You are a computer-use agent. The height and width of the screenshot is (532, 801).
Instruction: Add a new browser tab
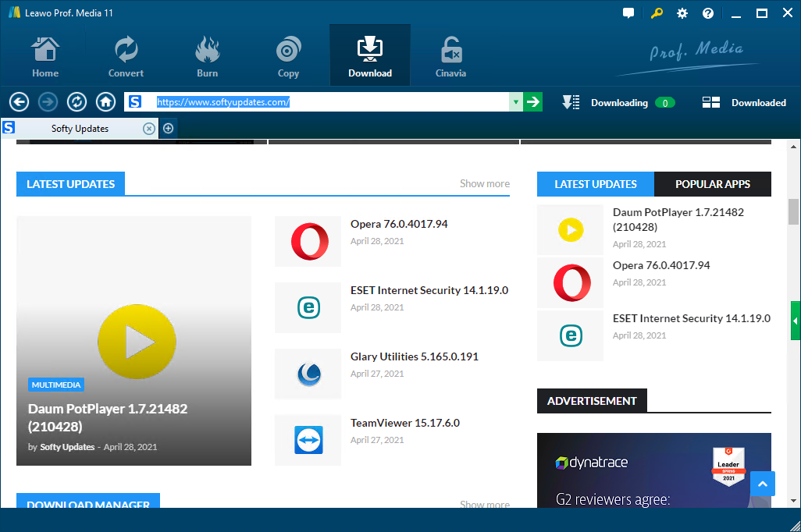[168, 129]
